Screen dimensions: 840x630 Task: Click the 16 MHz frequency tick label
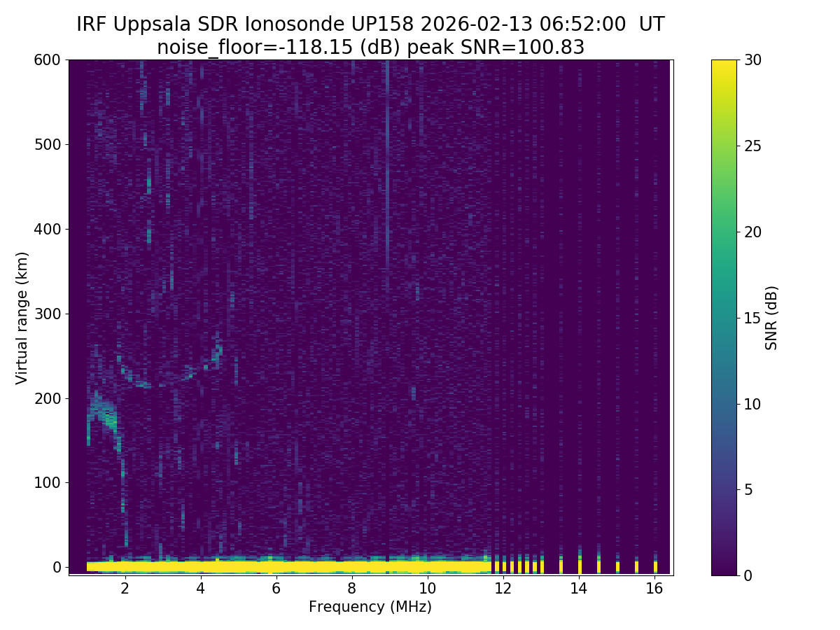pyautogui.click(x=654, y=588)
